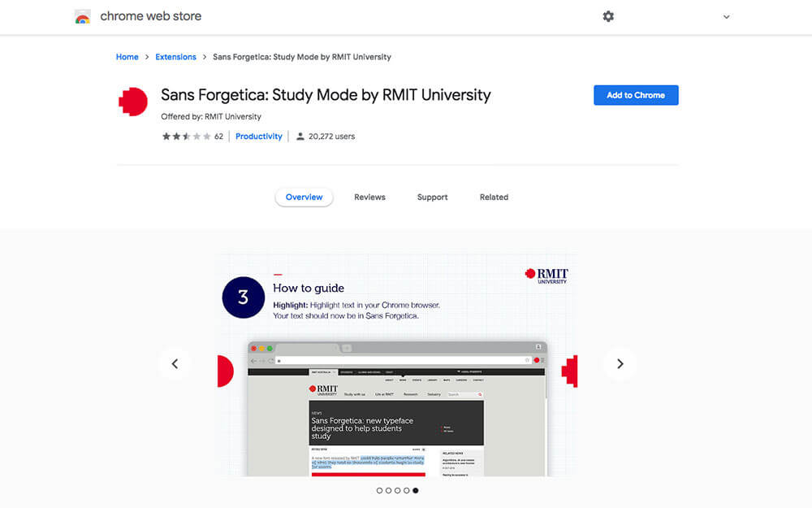The image size is (812, 508).
Task: Show the previous screenshot slide
Action: [x=175, y=364]
